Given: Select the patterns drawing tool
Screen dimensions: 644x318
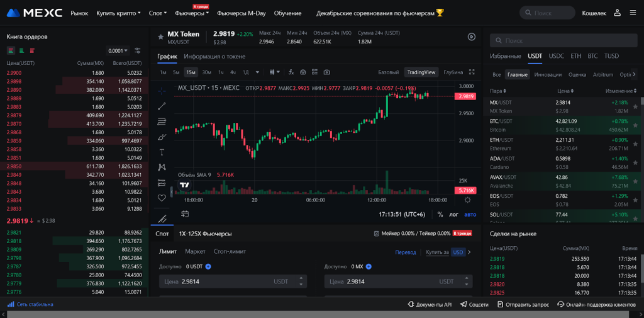Looking at the screenshot, I should (162, 167).
